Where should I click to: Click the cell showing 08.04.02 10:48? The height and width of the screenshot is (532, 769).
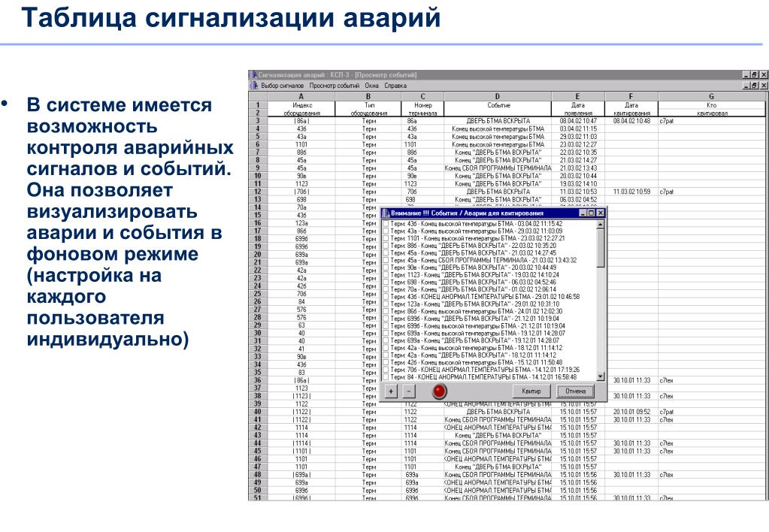click(x=631, y=121)
